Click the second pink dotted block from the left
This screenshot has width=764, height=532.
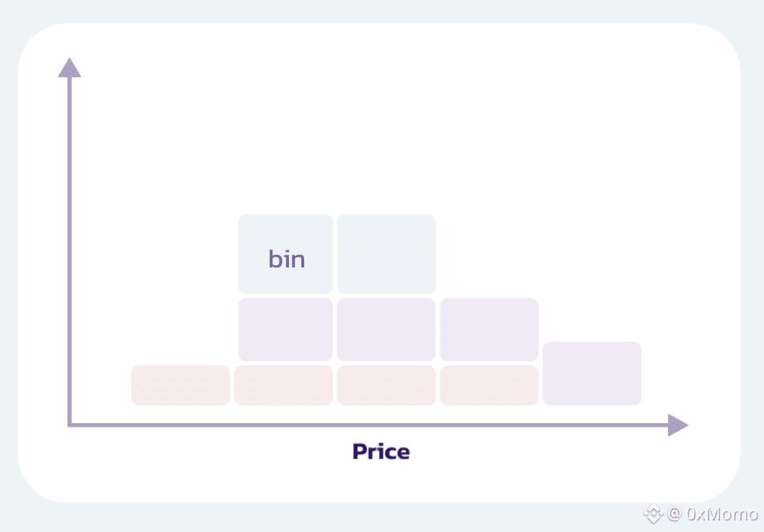point(283,386)
